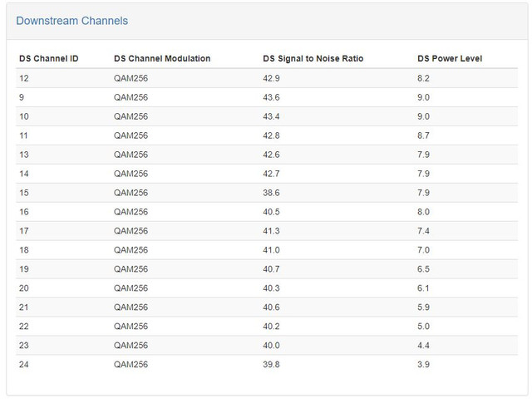Click QAM256 in channel 18 row

131,250
